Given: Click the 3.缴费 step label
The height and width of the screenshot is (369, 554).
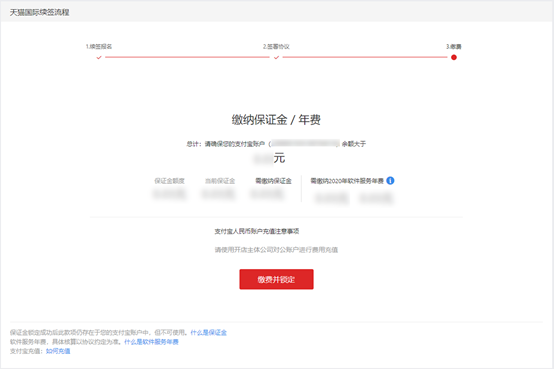Looking at the screenshot, I should tap(454, 46).
